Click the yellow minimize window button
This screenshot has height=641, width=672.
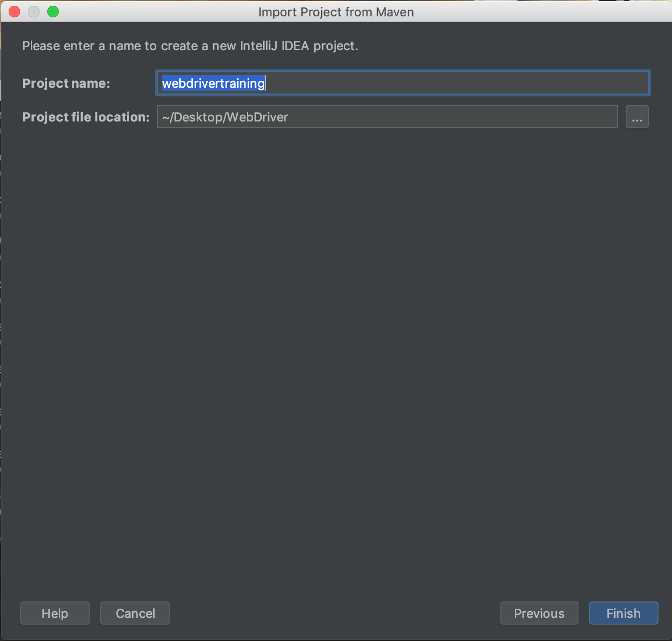click(x=34, y=12)
